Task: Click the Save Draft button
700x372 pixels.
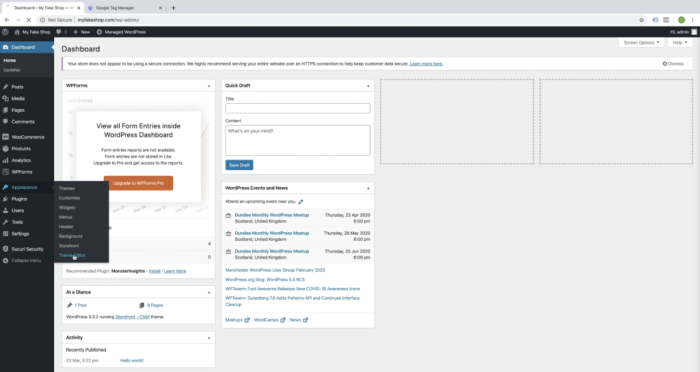Action: pyautogui.click(x=239, y=165)
